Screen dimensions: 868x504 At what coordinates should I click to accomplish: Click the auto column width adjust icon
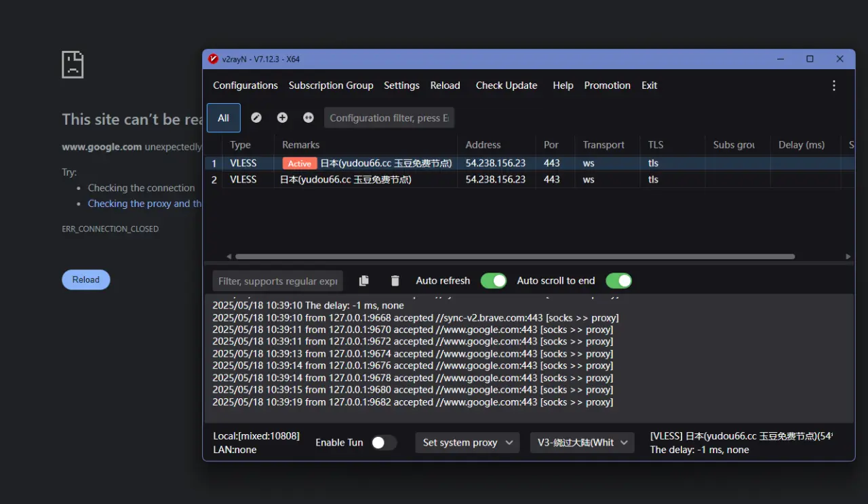pyautogui.click(x=309, y=117)
